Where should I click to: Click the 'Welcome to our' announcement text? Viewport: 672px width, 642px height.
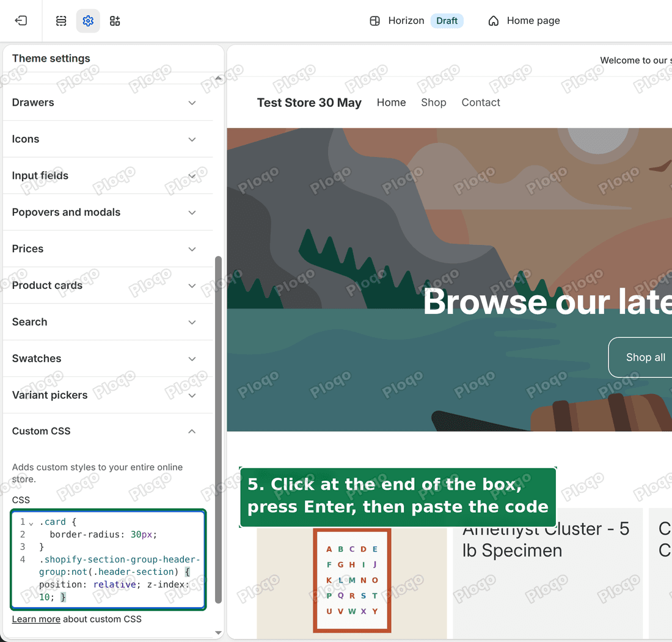[x=635, y=60]
